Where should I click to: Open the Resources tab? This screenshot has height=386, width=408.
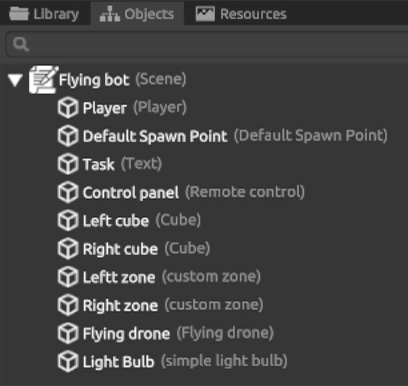coord(241,14)
